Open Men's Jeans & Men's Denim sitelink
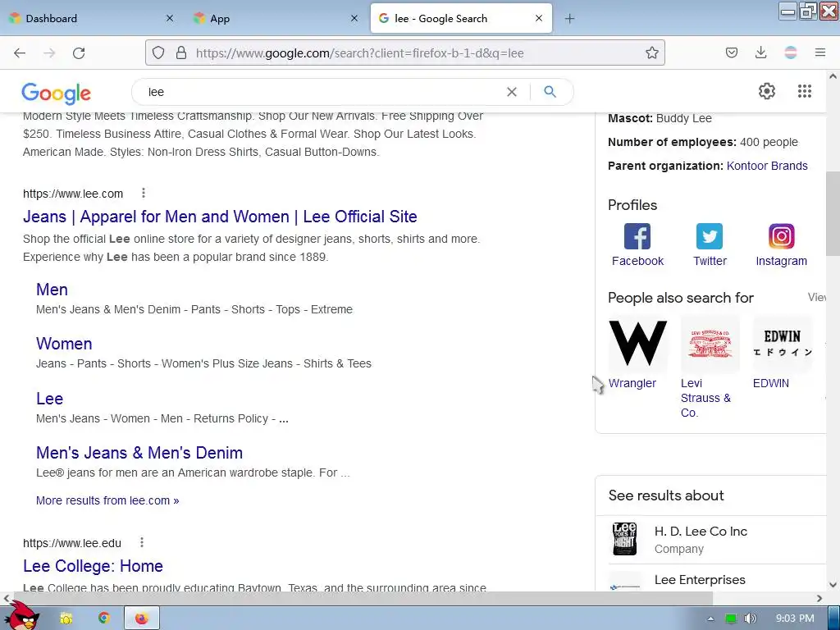The width and height of the screenshot is (840, 630). [x=139, y=453]
